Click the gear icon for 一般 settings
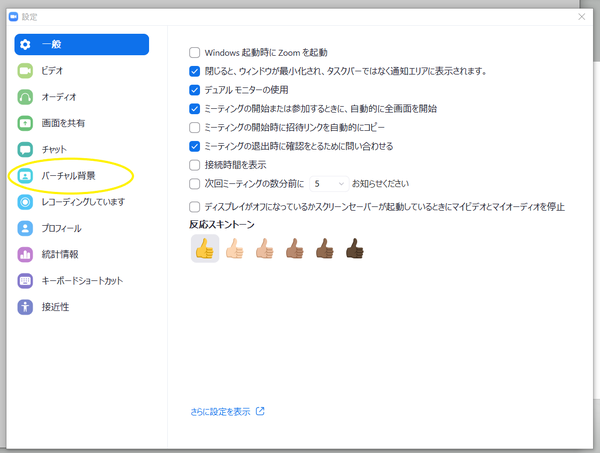The height and width of the screenshot is (453, 600). [25, 44]
